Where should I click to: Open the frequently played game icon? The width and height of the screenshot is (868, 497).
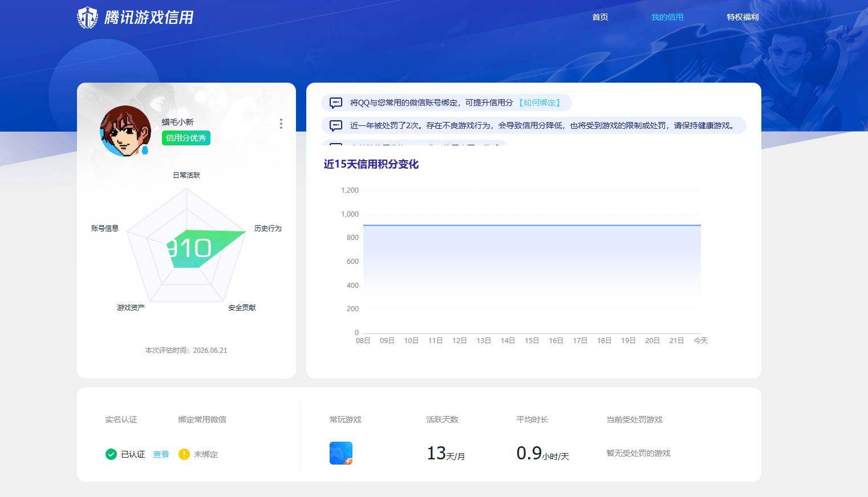click(341, 453)
